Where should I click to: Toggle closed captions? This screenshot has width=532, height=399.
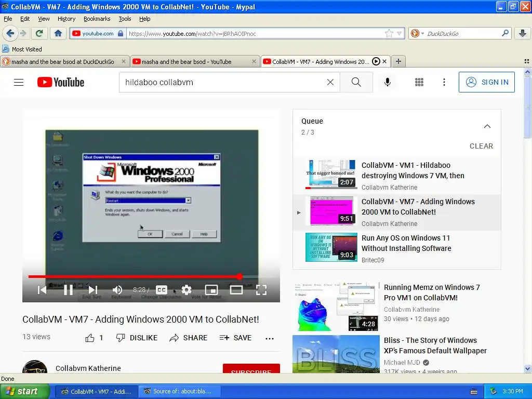[162, 290]
